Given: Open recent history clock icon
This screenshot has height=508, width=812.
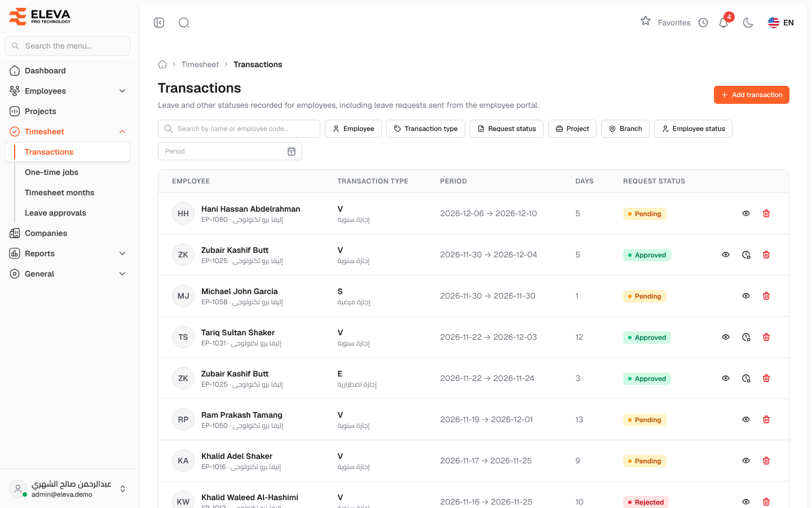Looking at the screenshot, I should click(x=703, y=23).
